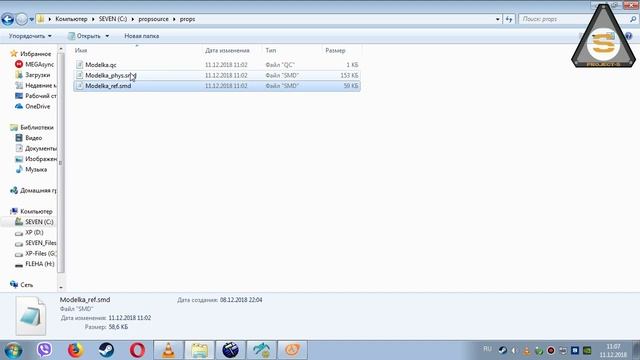Viewport: 640px width, 360px height.
Task: Open the XP-Files (G:) drive
Action: coord(40,253)
